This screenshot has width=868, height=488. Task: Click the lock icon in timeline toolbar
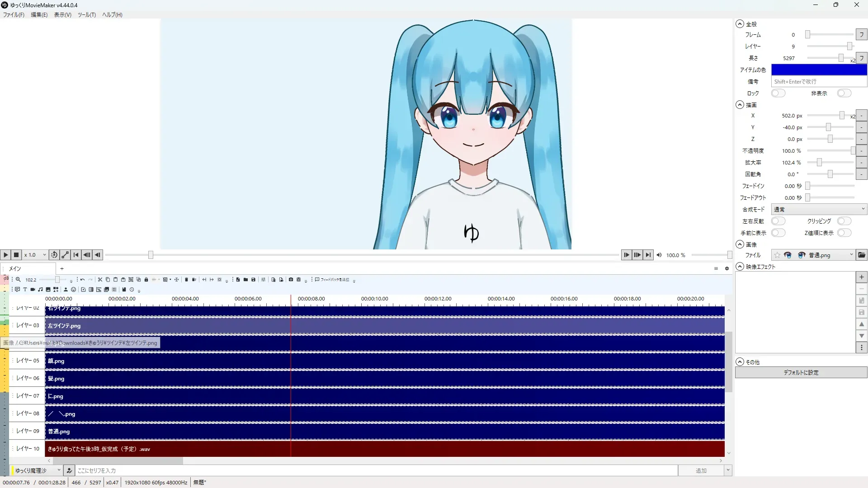(x=146, y=280)
